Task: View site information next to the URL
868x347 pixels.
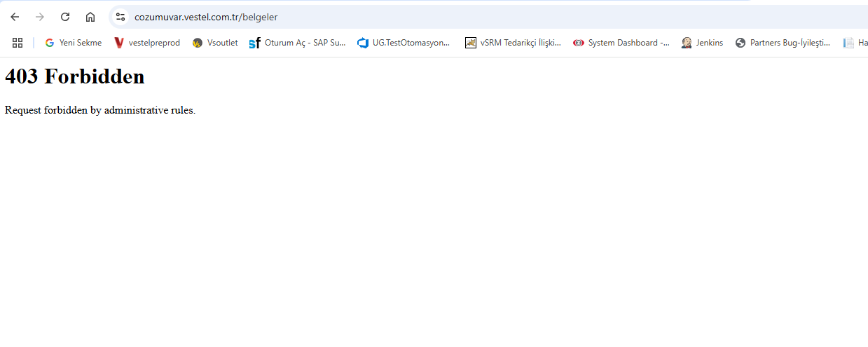Action: [x=120, y=17]
